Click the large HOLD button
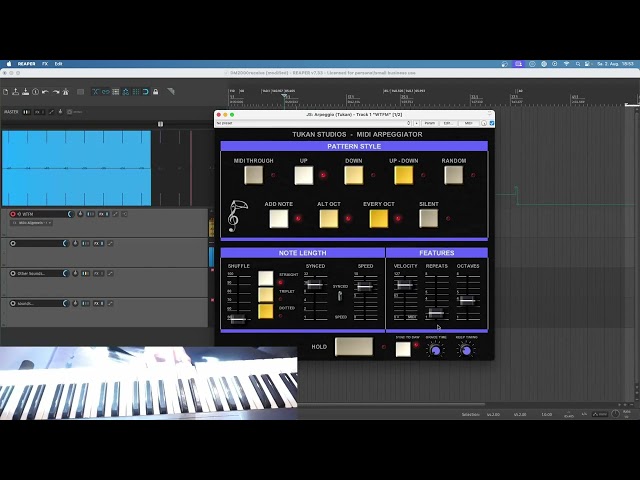640x480 pixels. tap(353, 347)
